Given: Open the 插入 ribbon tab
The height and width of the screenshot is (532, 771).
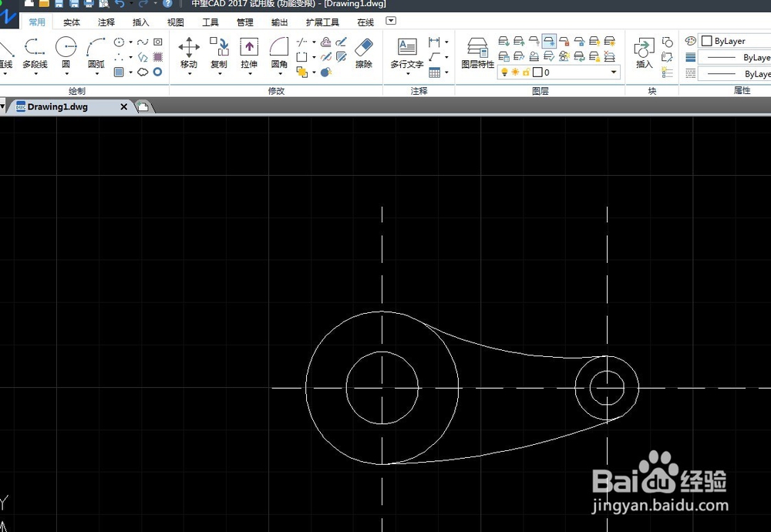Looking at the screenshot, I should [x=140, y=22].
